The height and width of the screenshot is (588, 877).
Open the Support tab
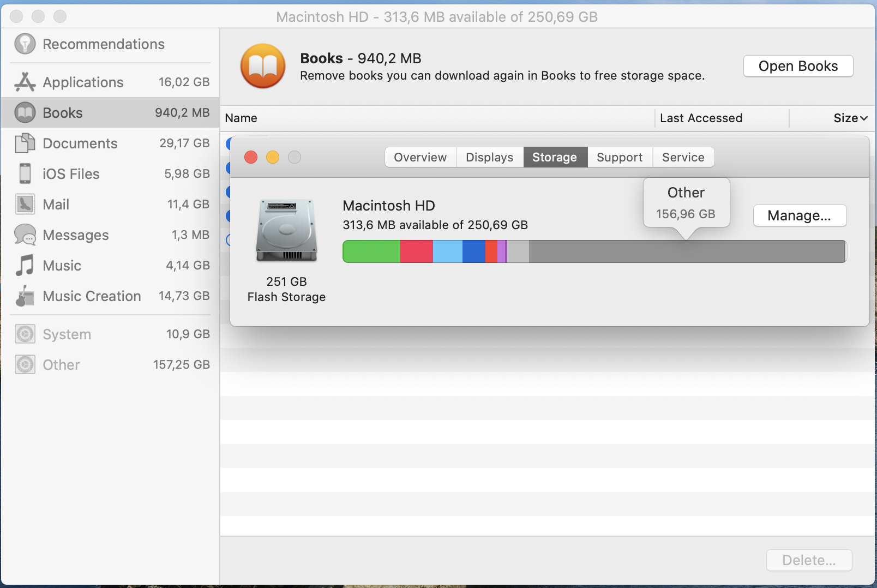click(620, 158)
